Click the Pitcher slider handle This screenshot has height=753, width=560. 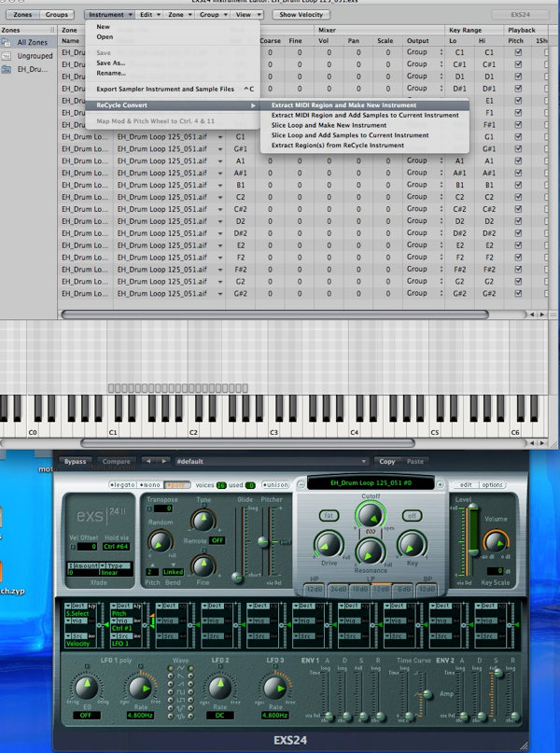coord(262,542)
